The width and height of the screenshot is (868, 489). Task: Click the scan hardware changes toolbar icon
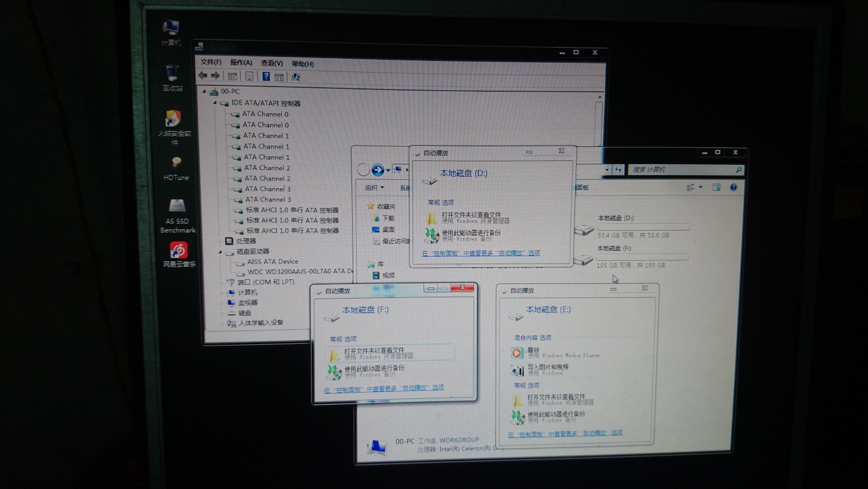click(296, 77)
